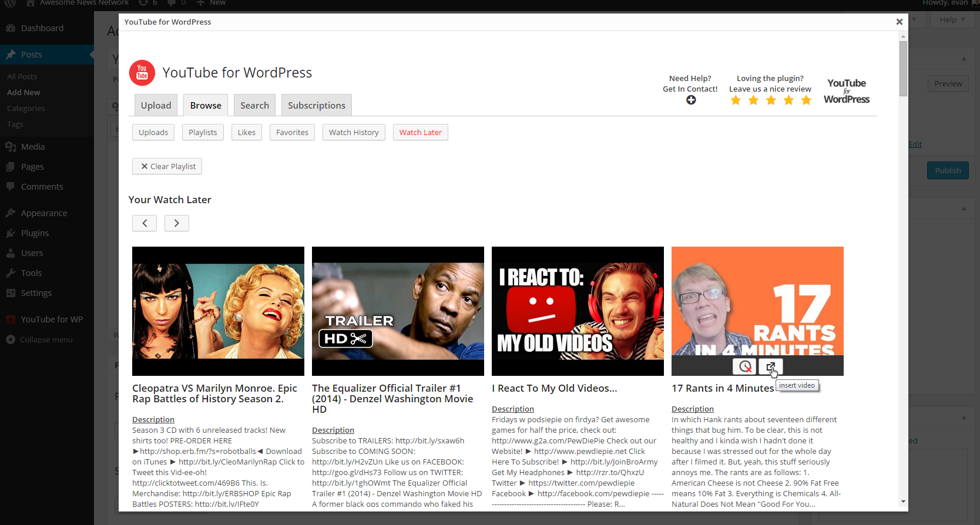Image resolution: width=980 pixels, height=525 pixels.
Task: Click Description link under The Equalizer trailer
Action: (333, 430)
